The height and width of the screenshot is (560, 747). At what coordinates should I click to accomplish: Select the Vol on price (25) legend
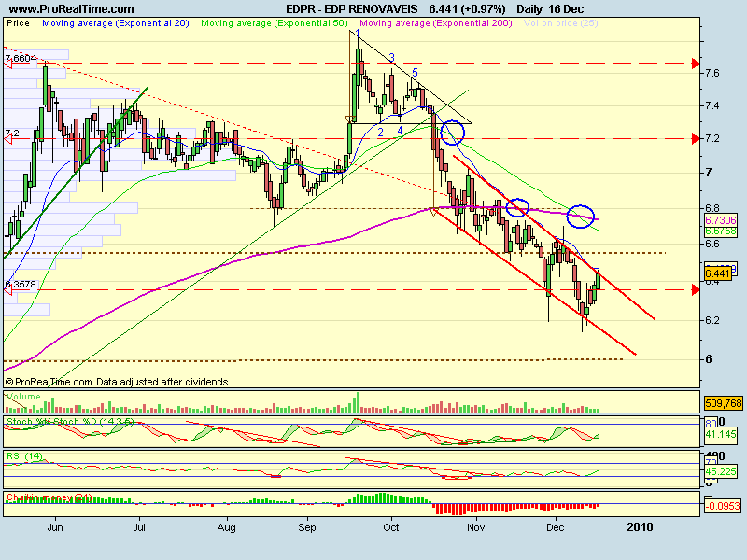[561, 23]
